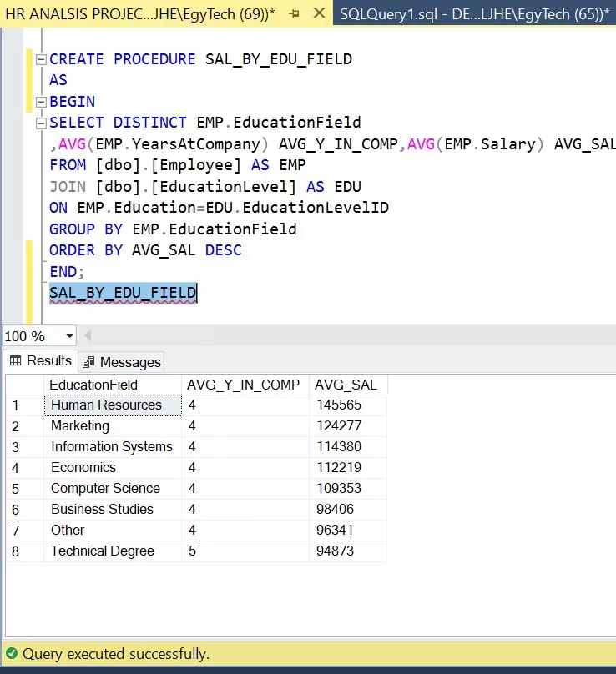Click the Query executed successfully status text

pos(116,654)
